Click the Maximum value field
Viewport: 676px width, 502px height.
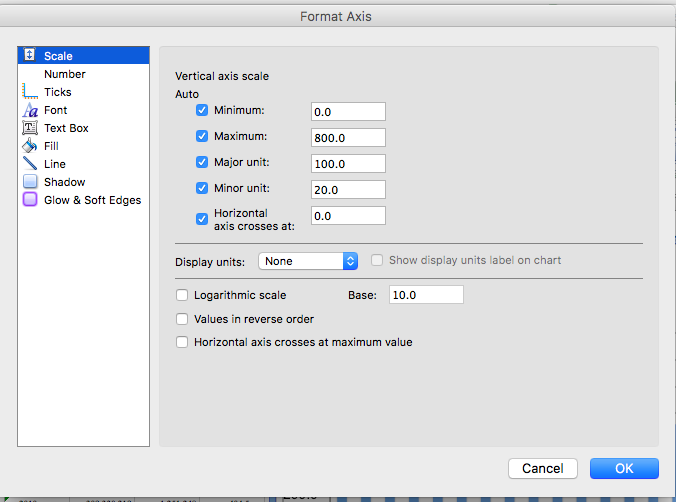click(x=348, y=137)
